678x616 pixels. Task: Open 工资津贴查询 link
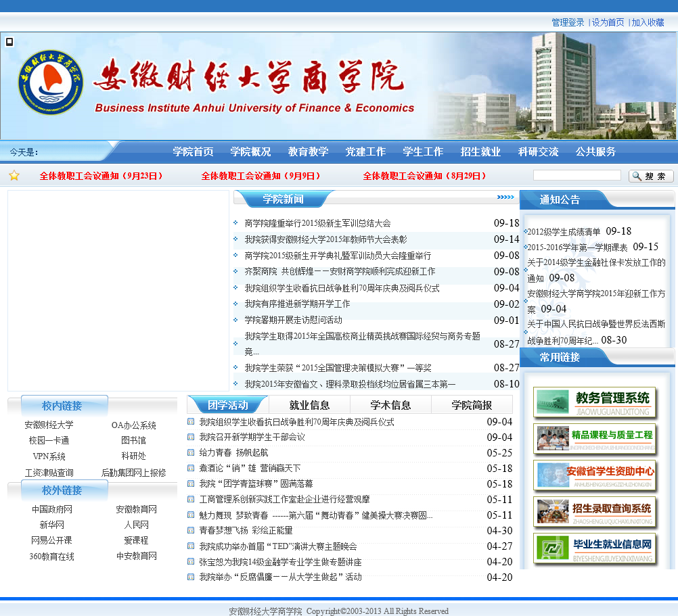coord(49,473)
